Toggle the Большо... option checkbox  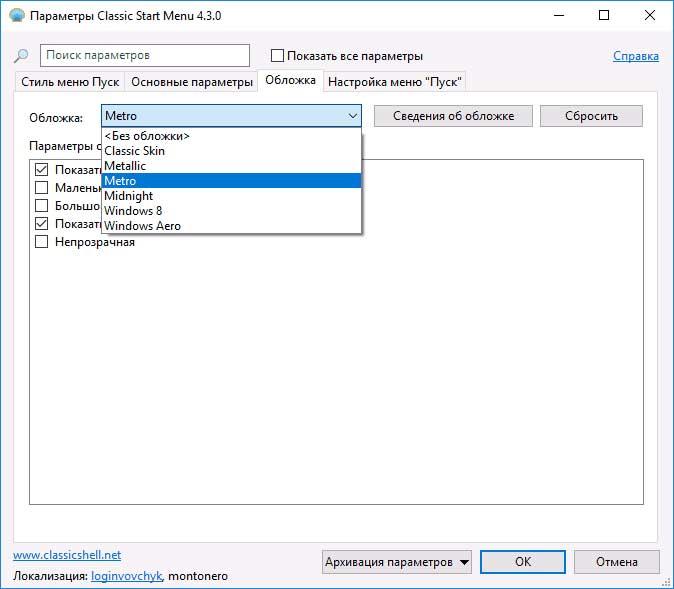[x=41, y=206]
